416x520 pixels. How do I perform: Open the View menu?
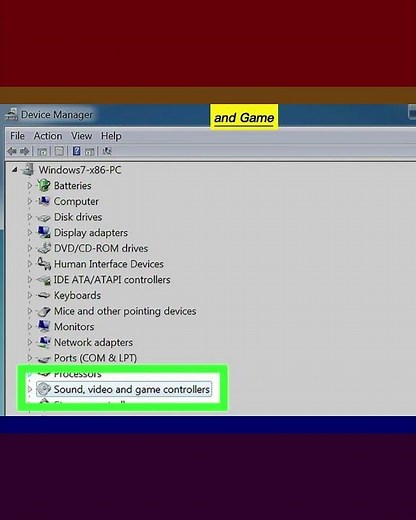(x=81, y=136)
